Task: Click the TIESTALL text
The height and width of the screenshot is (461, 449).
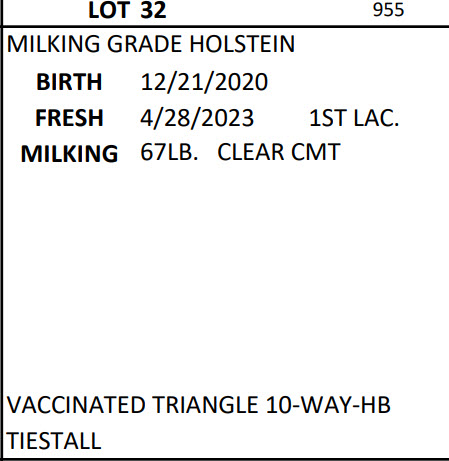Action: pos(54,441)
